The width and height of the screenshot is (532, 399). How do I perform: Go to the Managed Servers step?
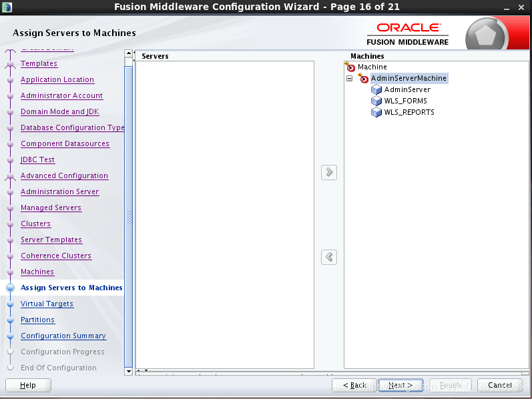(x=51, y=208)
